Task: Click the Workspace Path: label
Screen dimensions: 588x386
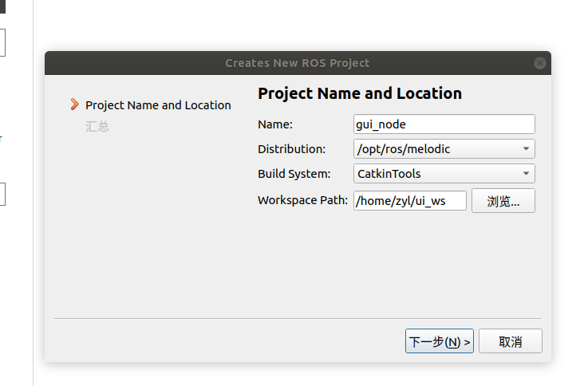Action: [x=302, y=200]
